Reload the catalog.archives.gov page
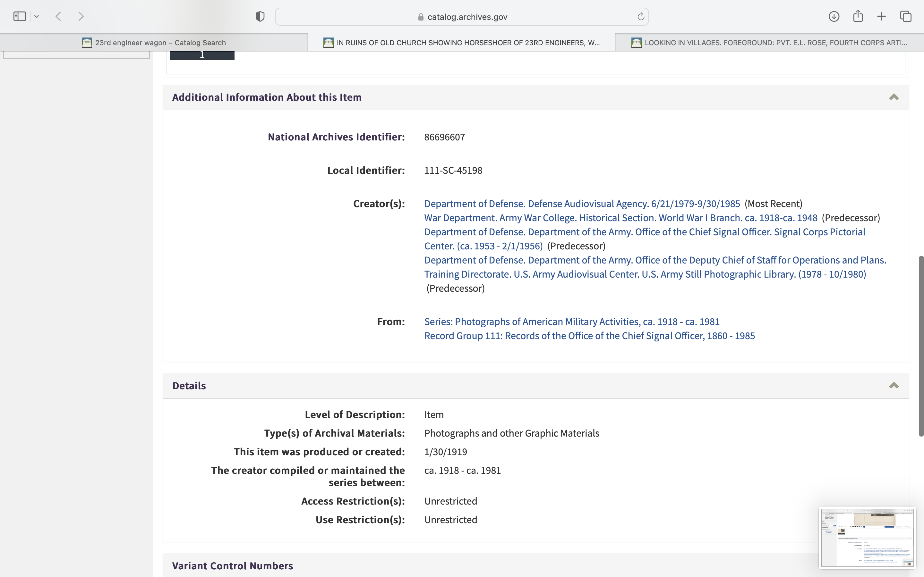This screenshot has width=924, height=577. click(641, 16)
